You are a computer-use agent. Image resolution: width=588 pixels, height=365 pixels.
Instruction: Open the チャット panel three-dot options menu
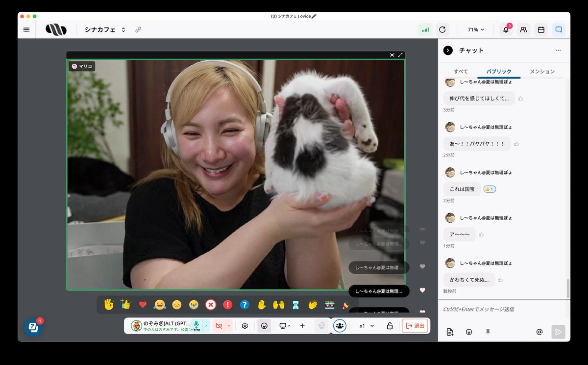coord(558,50)
